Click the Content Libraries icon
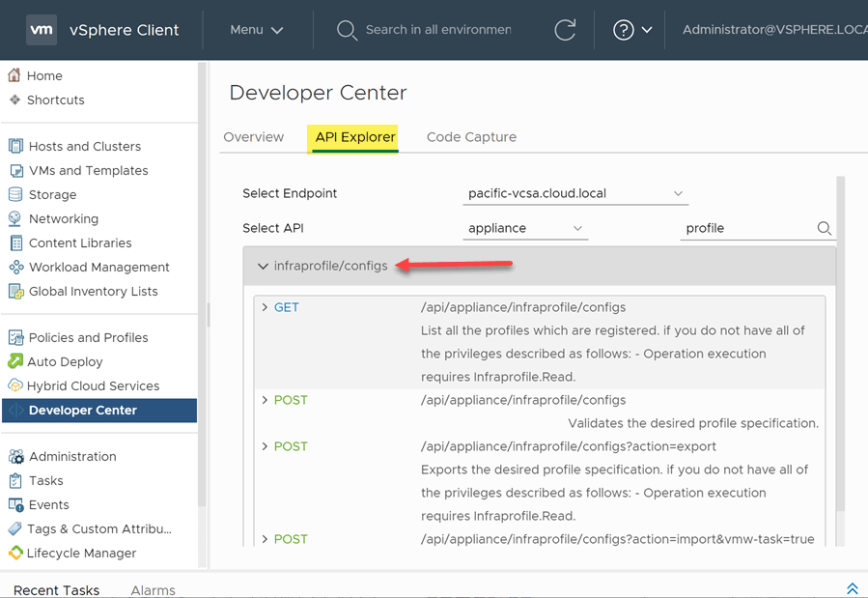 16,243
